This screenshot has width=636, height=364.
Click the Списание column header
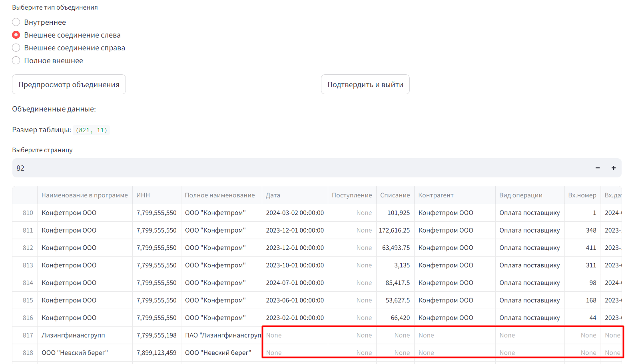tap(395, 195)
